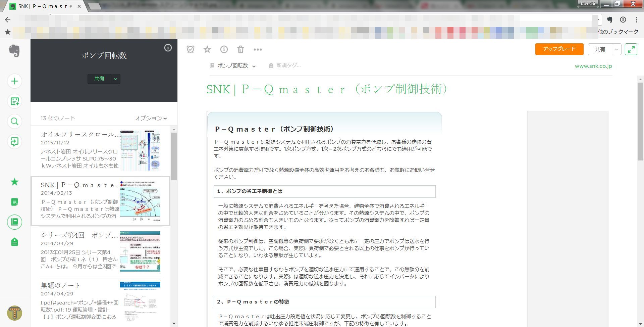This screenshot has width=644, height=327.
Task: Open the note templates sidebar icon
Action: click(14, 101)
